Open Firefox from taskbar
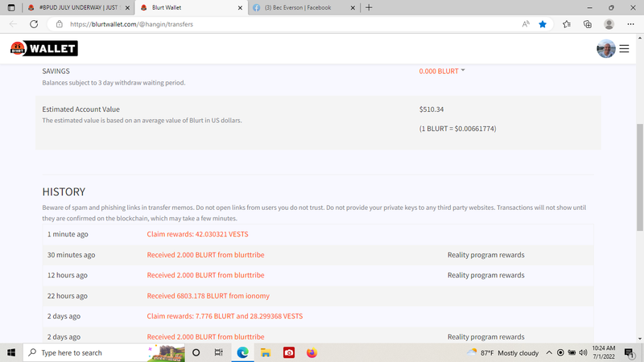The image size is (644, 362). tap(312, 352)
